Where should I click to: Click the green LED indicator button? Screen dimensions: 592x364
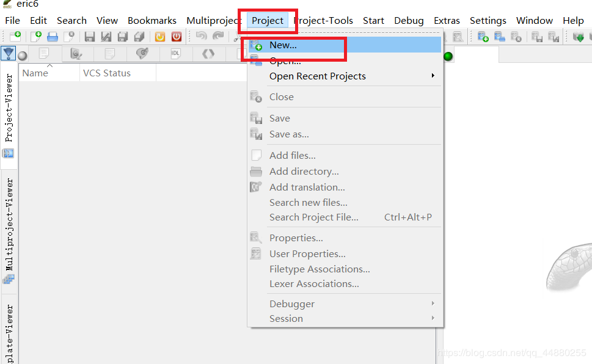click(x=448, y=56)
